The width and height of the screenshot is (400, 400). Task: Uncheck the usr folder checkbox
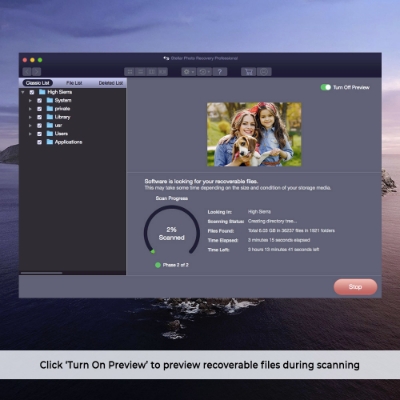[39, 125]
